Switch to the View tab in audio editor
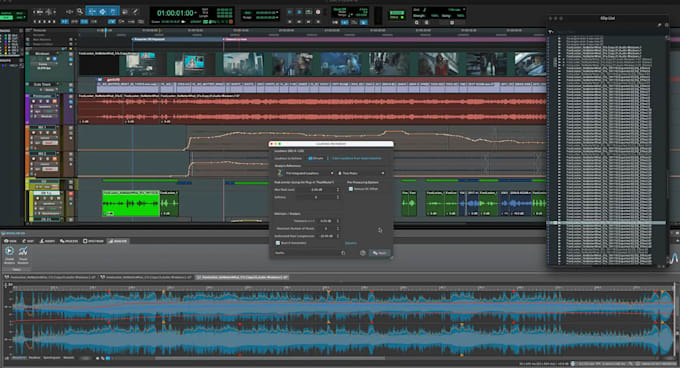Screen dimensions: 680x368 click(x=10, y=241)
